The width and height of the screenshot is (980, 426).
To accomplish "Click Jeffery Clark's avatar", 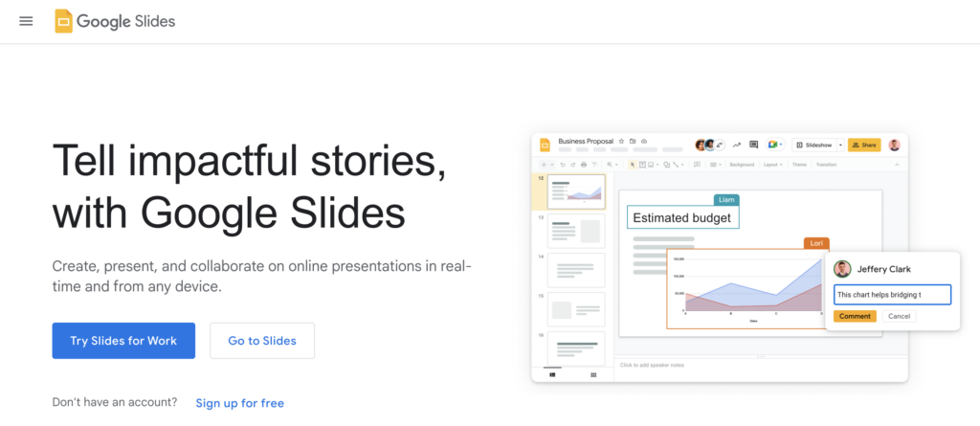I will coord(842,269).
